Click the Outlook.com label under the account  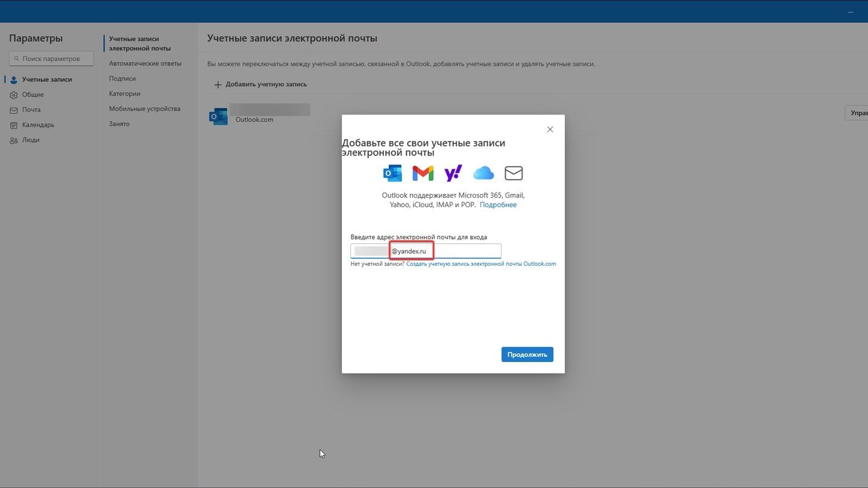pos(254,120)
